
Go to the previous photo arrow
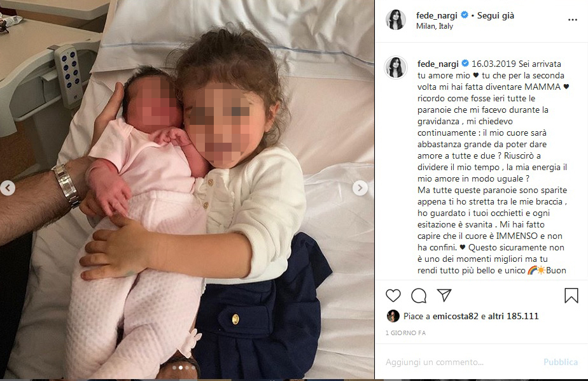click(8, 188)
